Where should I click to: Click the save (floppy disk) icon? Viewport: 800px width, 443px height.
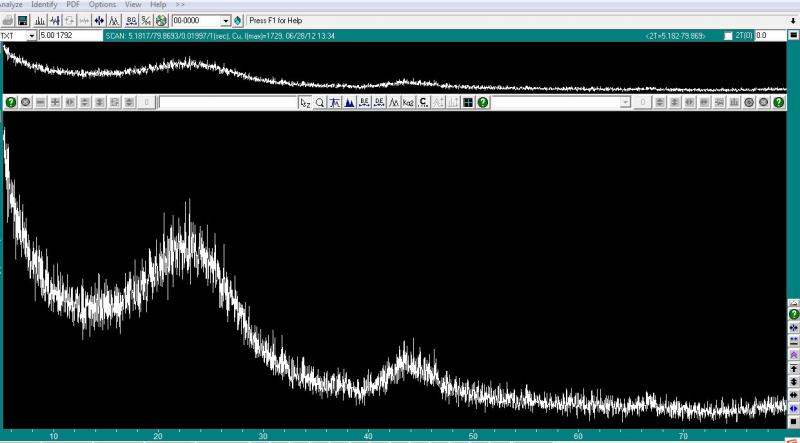pyautogui.click(x=23, y=20)
